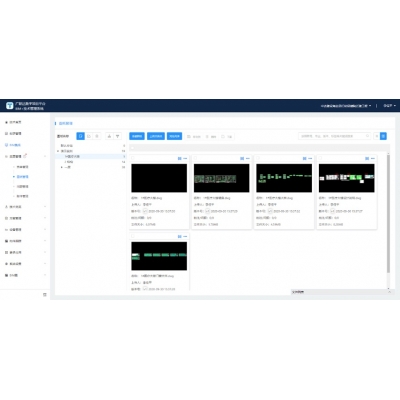This screenshot has width=400, height=400.
Task: Click the third blue button in the toolbar
Action: pos(174,136)
